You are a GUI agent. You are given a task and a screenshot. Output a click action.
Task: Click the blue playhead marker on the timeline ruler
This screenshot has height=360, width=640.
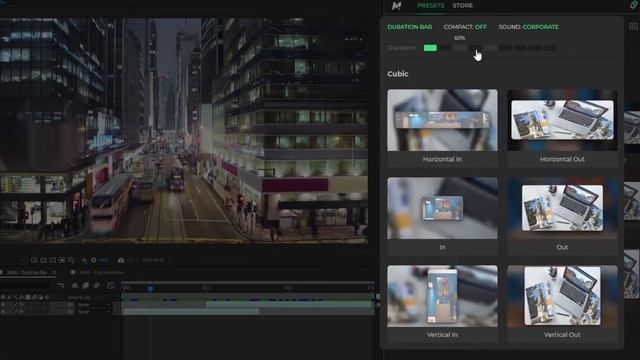pos(150,289)
